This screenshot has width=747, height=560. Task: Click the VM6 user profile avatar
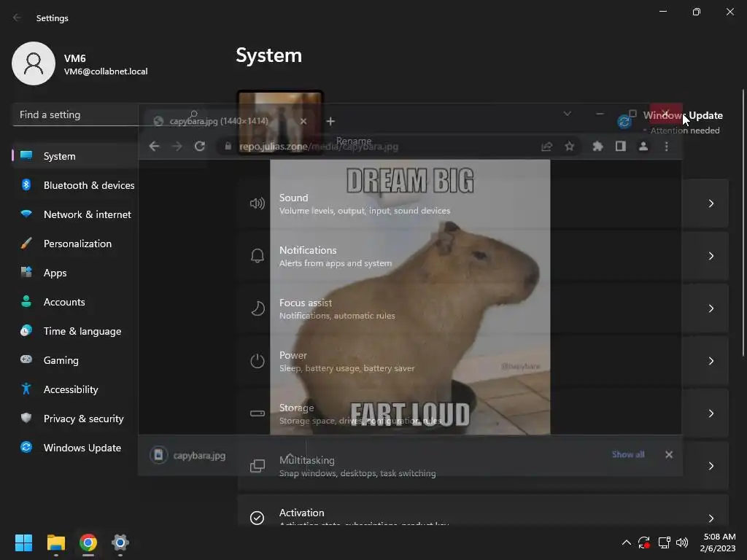[34, 63]
